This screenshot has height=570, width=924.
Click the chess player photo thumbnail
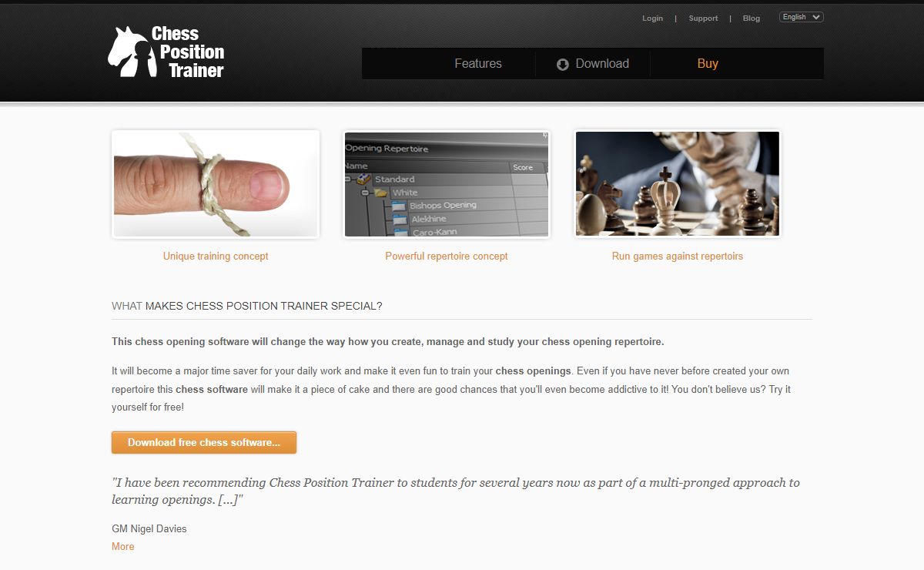678,184
